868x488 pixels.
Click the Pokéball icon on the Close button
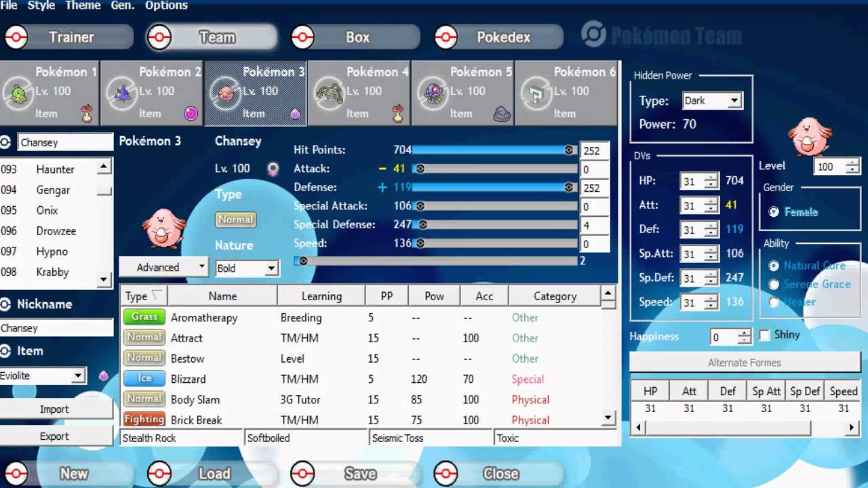tap(446, 474)
